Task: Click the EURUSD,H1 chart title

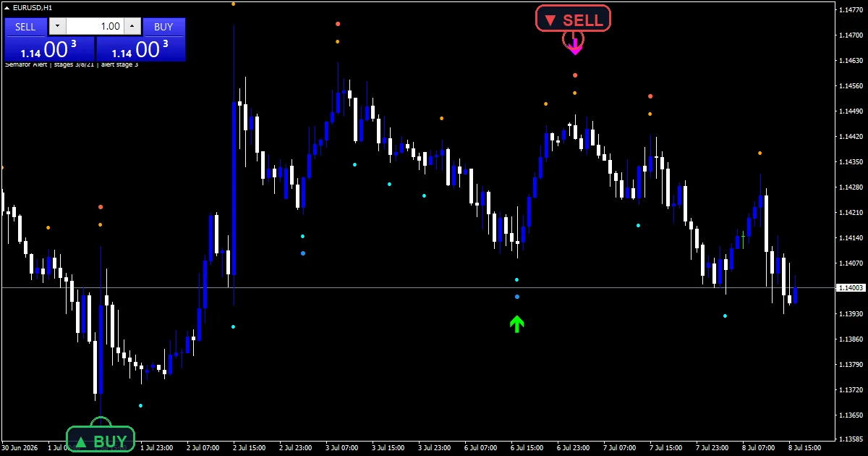Action: click(x=33, y=7)
